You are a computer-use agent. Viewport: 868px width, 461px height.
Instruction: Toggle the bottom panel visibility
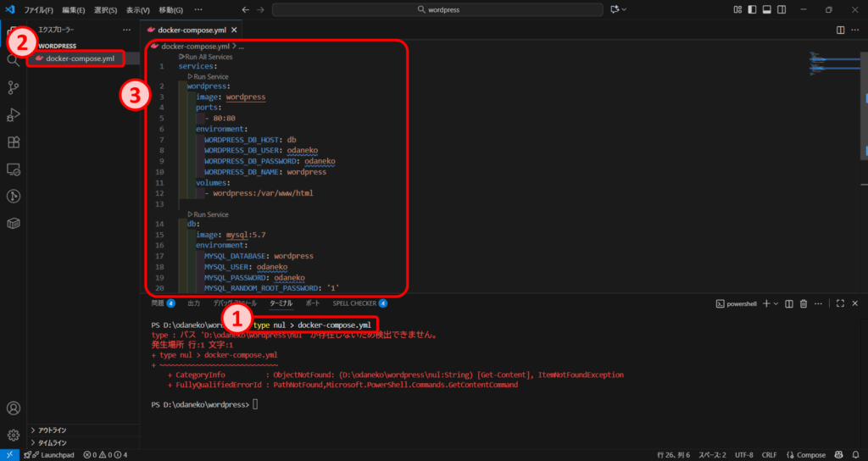pyautogui.click(x=766, y=9)
